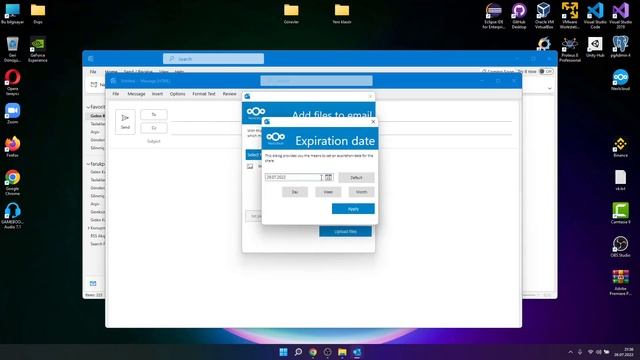The width and height of the screenshot is (640, 360).
Task: Select the Recycle Bin desktop icon
Action: click(13, 49)
